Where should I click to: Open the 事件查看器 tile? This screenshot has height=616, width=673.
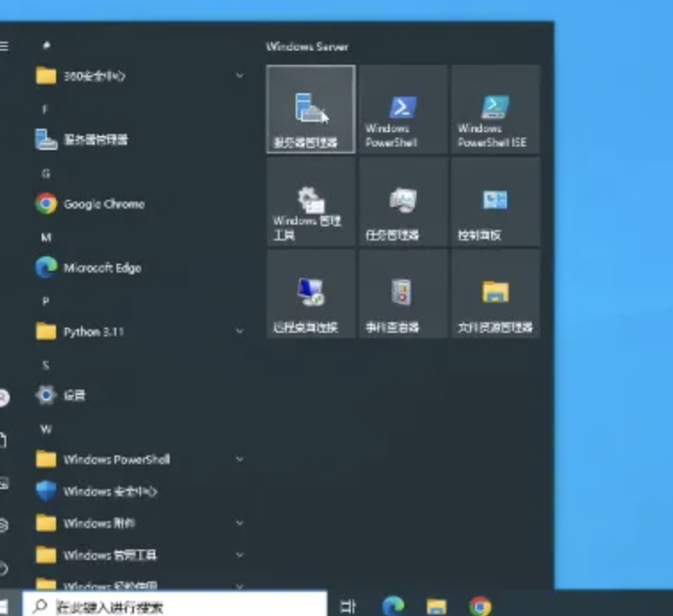[x=403, y=294]
